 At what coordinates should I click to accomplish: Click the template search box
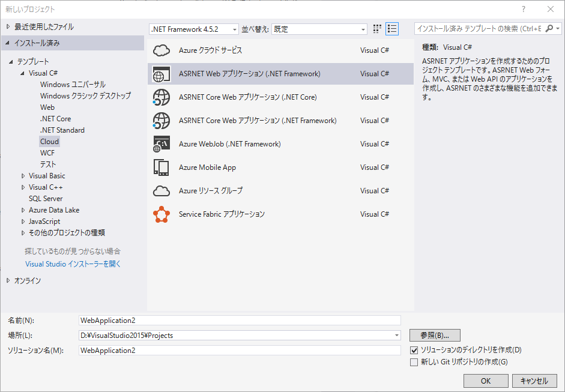coord(479,28)
